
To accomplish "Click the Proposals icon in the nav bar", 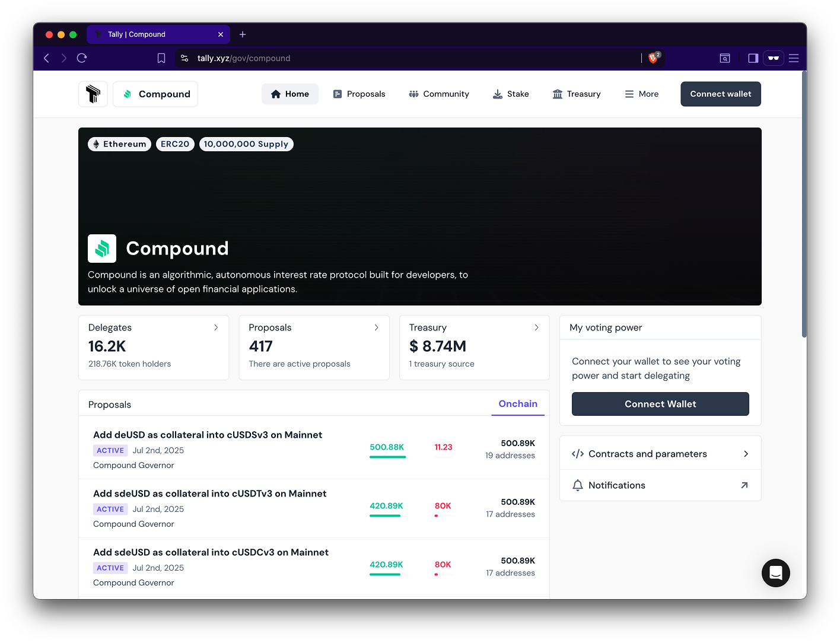I will coord(338,94).
